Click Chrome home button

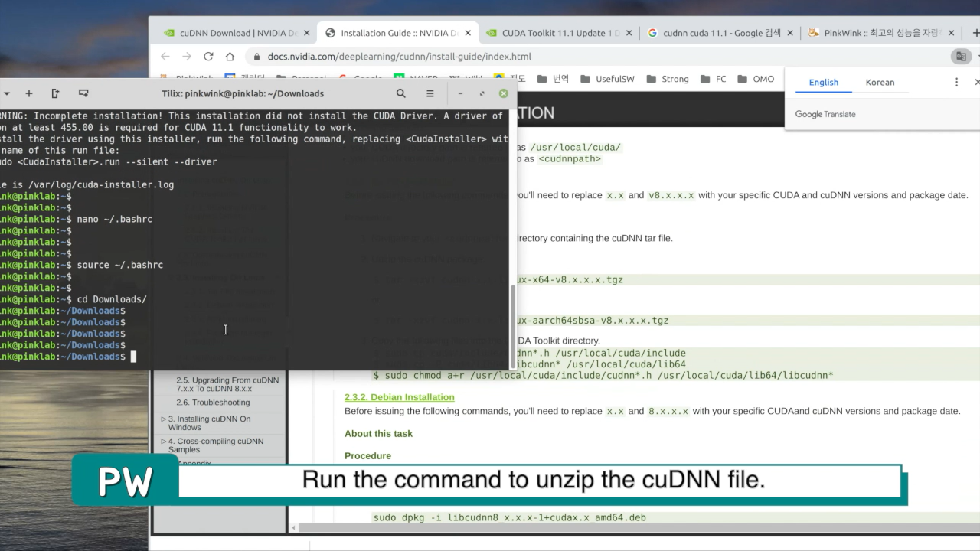(x=230, y=57)
